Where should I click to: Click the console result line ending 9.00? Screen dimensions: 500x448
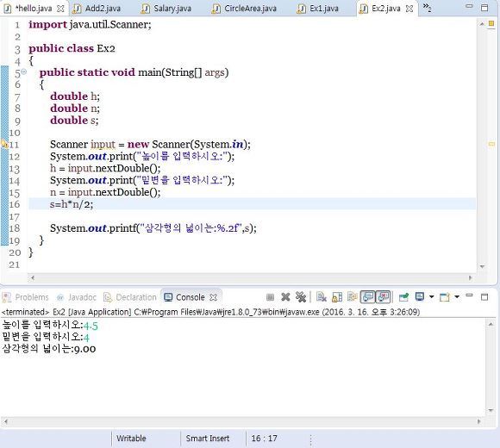[49, 349]
